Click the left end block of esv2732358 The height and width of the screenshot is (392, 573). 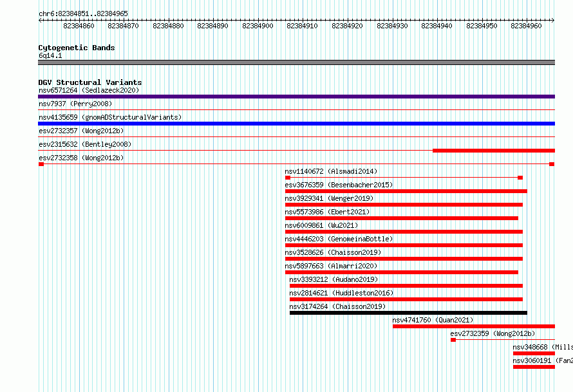[41, 164]
